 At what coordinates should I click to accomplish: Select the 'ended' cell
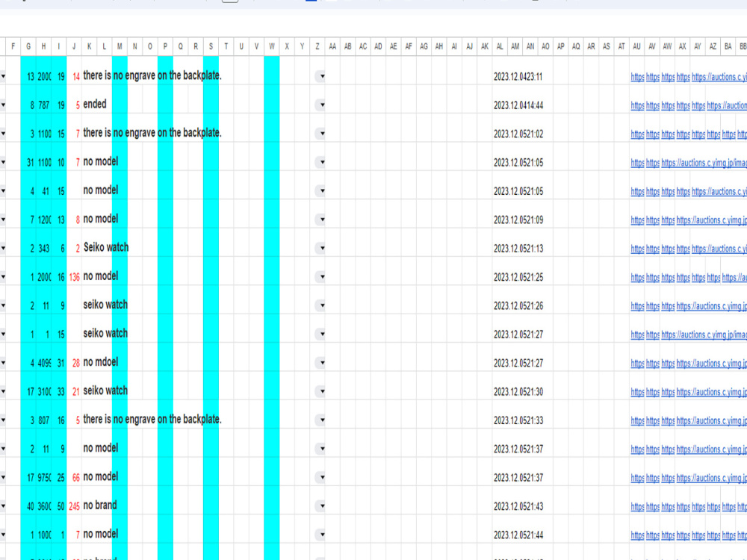(x=95, y=105)
